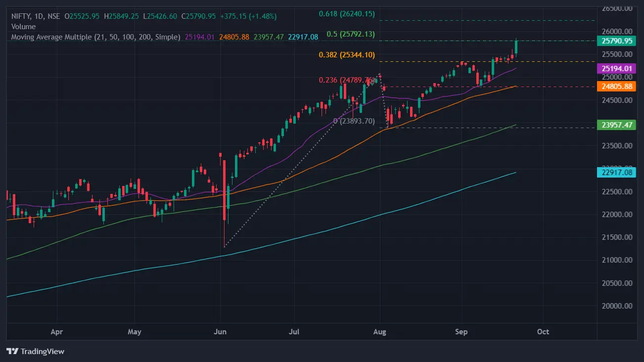Select the NIFTY, 1D, NSE symbol title
This screenshot has width=644, height=362.
36,16
